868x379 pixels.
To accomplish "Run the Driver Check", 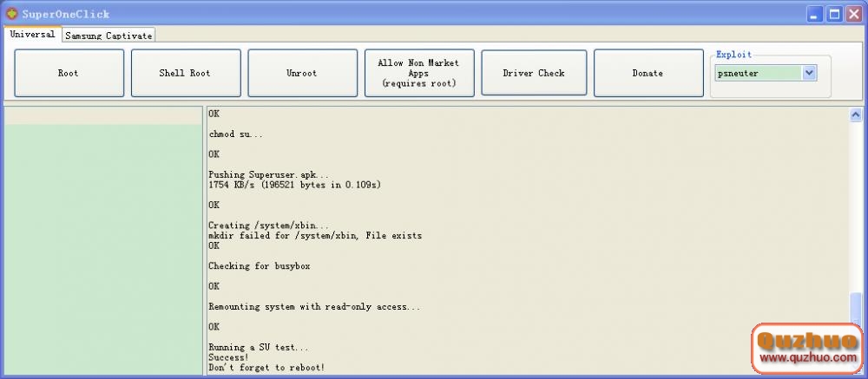I will pyautogui.click(x=534, y=73).
